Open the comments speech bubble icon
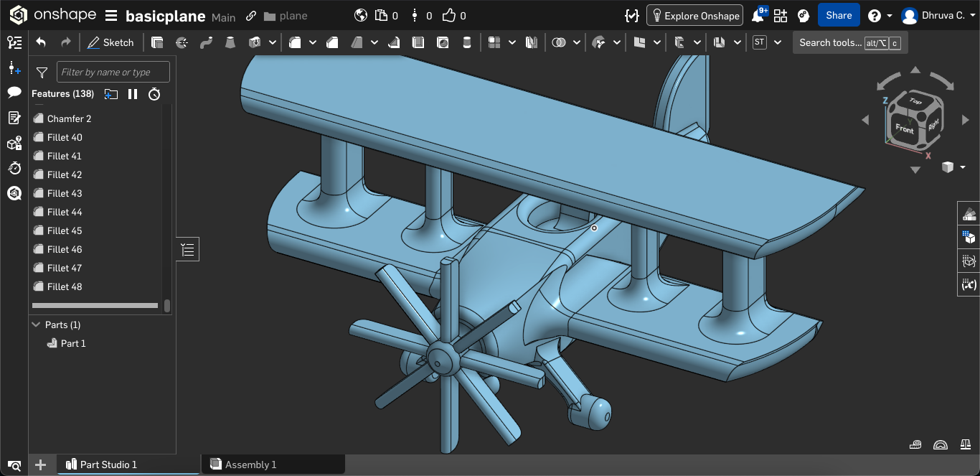Image resolution: width=980 pixels, height=476 pixels. (x=14, y=93)
